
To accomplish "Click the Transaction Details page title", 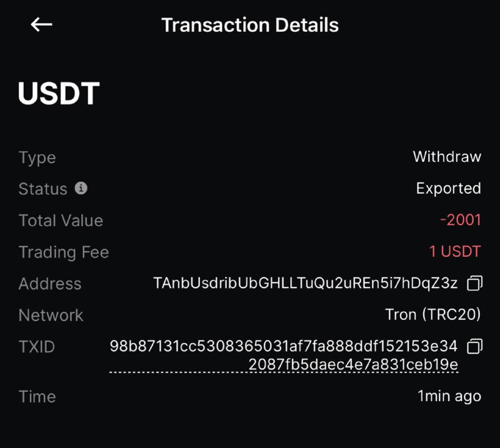I will click(x=250, y=25).
